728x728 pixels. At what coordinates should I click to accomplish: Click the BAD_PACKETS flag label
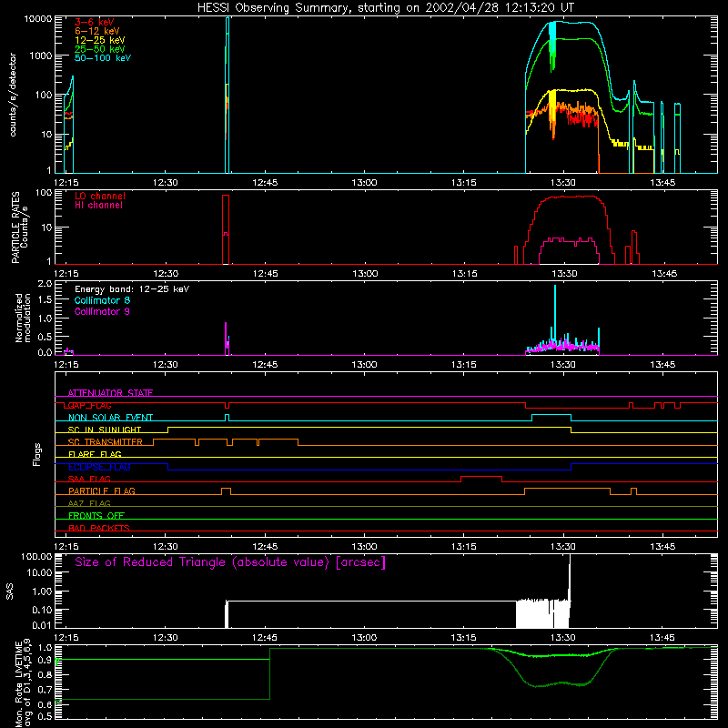coord(99,528)
